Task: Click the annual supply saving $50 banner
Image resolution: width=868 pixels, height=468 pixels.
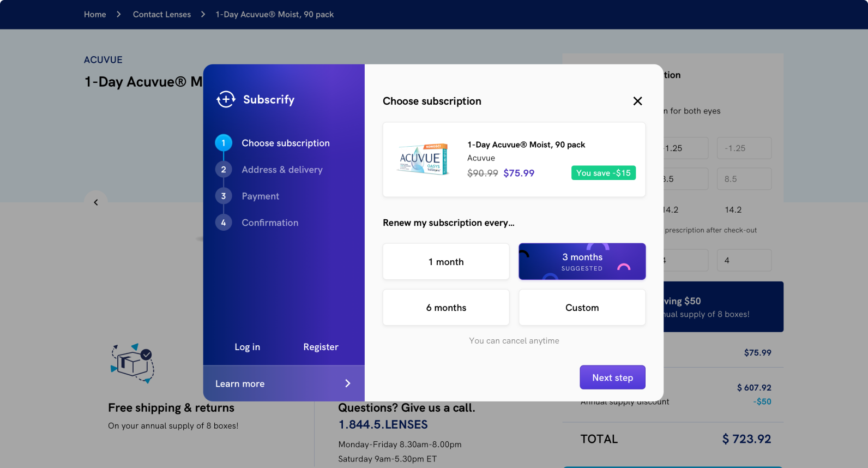Action: coord(724,307)
